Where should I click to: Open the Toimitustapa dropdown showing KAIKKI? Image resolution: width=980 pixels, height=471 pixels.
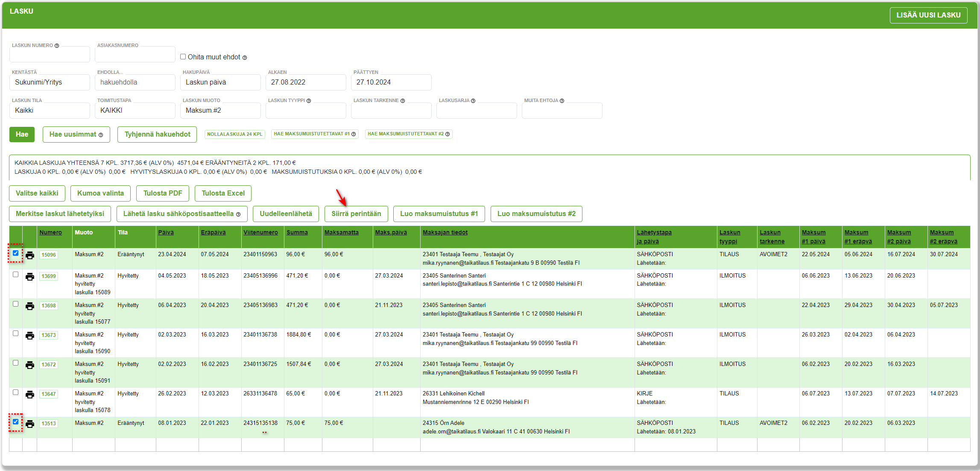click(135, 111)
